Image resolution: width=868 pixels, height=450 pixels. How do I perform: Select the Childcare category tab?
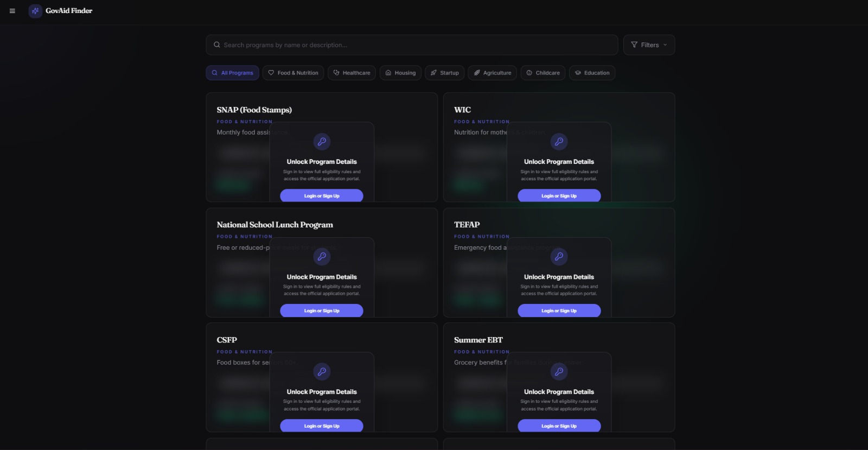coord(543,73)
